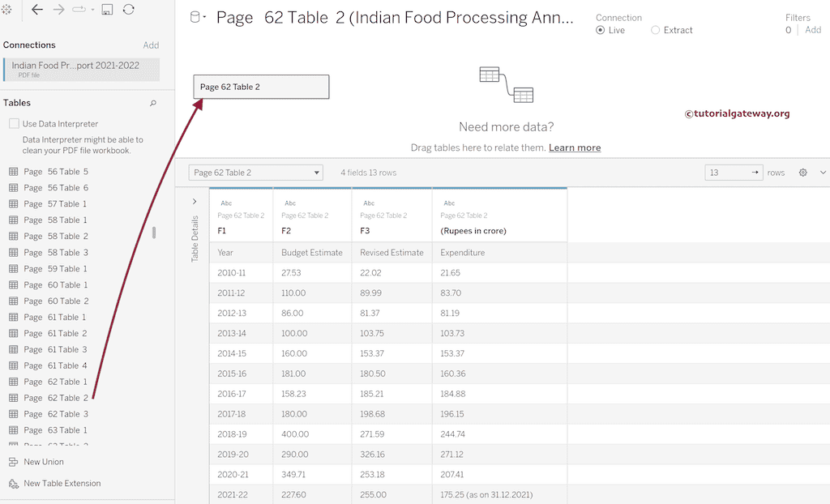Refresh the data source with the refresh icon
Image resolution: width=830 pixels, height=504 pixels.
[x=129, y=10]
